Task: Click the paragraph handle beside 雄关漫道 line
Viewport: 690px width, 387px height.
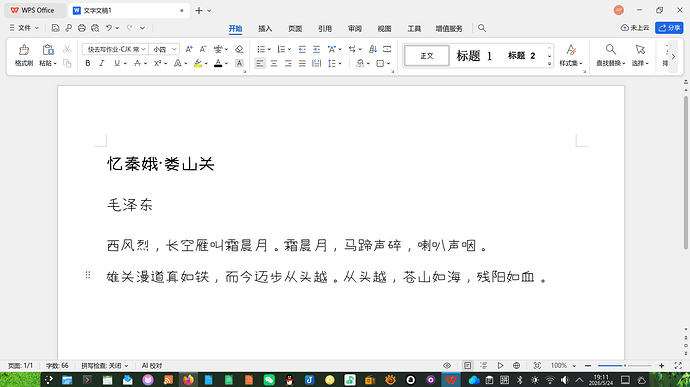Action: click(88, 275)
